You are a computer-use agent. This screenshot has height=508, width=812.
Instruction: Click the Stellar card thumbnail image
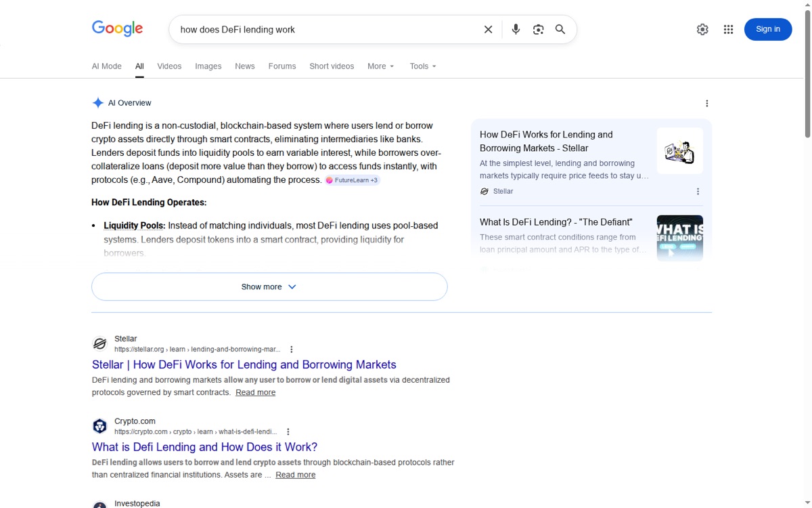(x=680, y=151)
